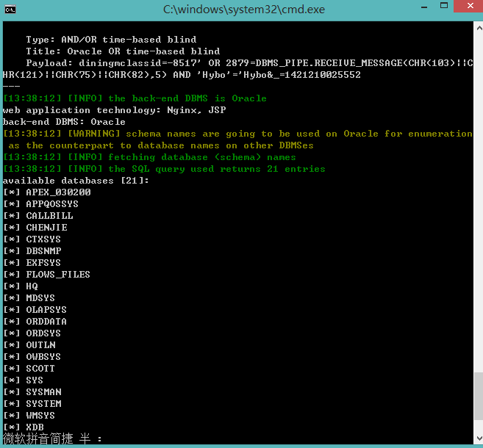The width and height of the screenshot is (483, 448).
Task: Click the ORDDATA database entry
Action: (35, 321)
